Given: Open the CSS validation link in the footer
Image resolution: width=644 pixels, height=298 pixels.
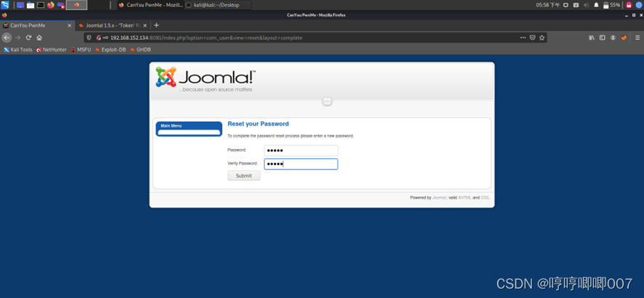Looking at the screenshot, I should click(x=485, y=198).
